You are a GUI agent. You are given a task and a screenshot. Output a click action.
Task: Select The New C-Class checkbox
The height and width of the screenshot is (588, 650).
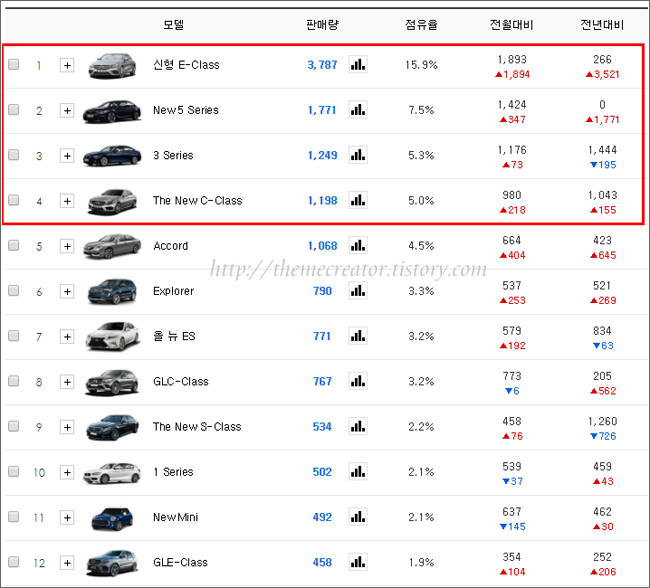[14, 200]
